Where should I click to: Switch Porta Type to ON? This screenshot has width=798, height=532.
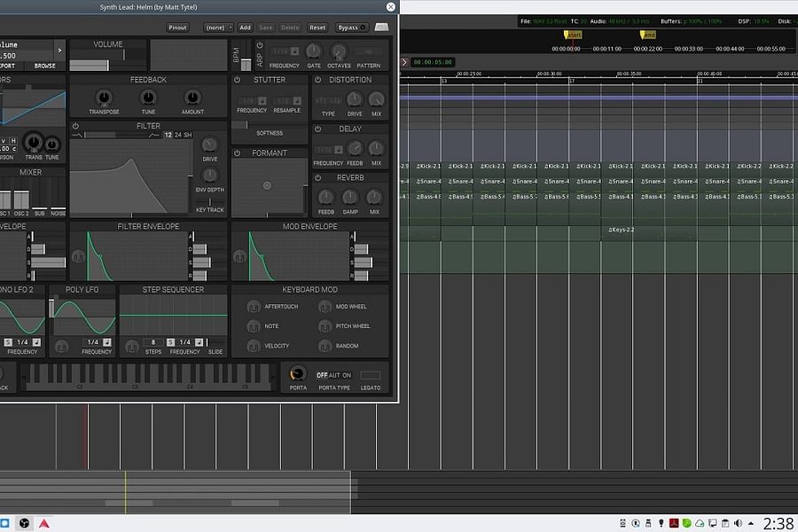coord(348,375)
